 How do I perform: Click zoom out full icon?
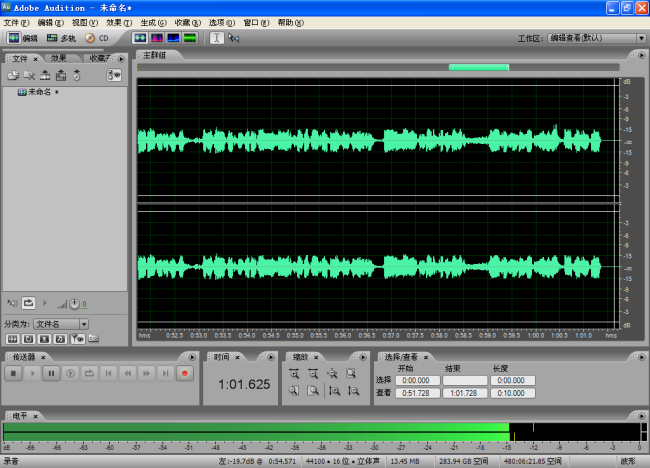(x=332, y=373)
